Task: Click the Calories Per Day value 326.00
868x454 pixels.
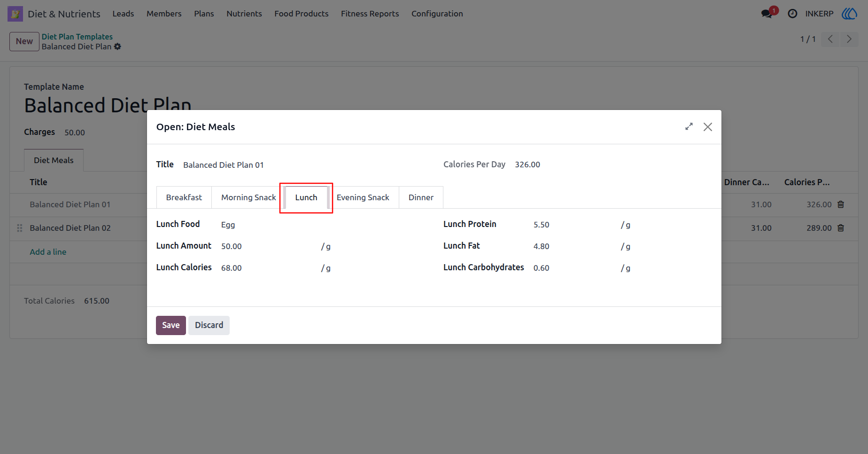Action: click(527, 164)
